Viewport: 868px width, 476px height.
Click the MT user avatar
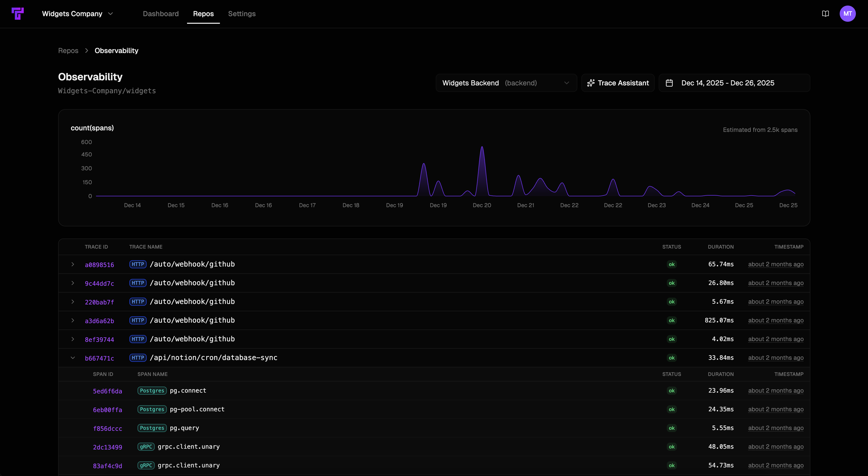point(848,14)
